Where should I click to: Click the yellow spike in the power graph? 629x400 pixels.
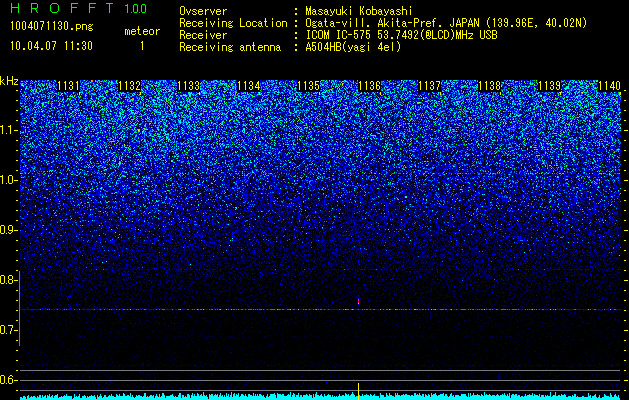click(358, 391)
